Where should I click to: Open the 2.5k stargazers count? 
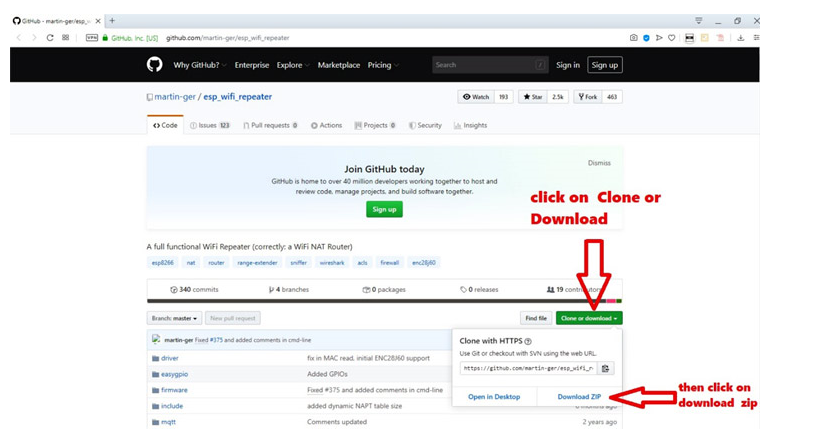[x=557, y=97]
